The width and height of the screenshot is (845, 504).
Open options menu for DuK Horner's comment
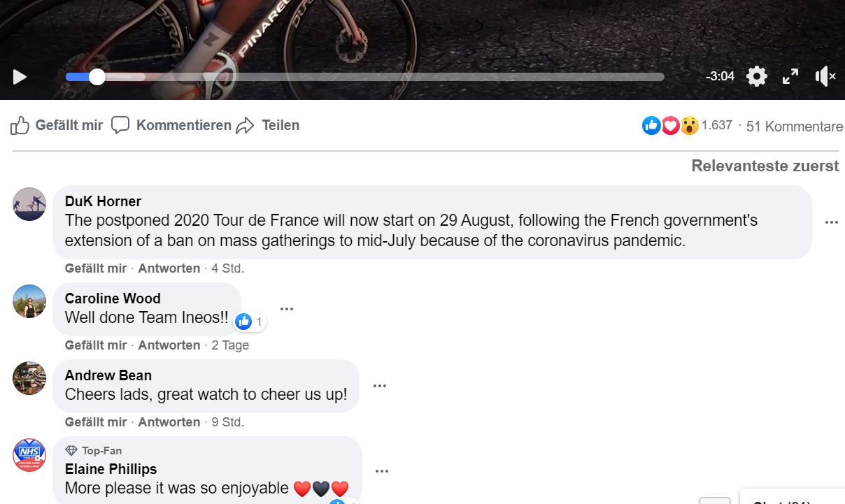(831, 222)
